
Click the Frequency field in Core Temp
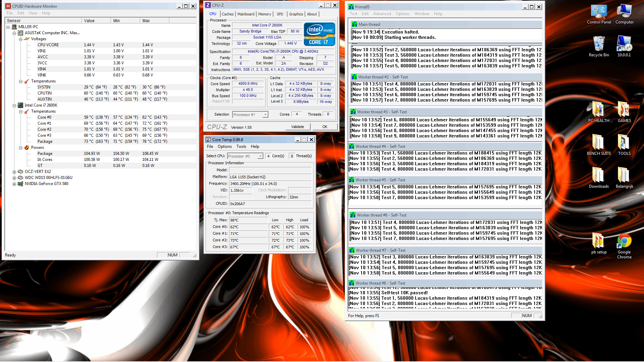tap(270, 184)
